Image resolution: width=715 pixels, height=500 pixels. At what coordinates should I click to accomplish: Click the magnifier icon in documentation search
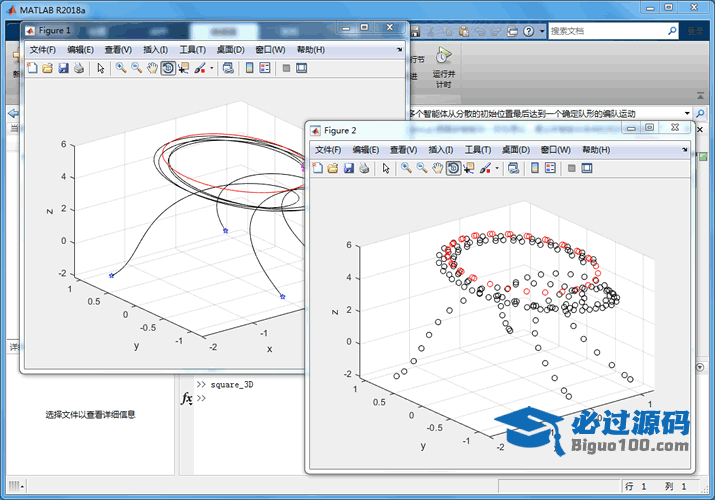672,31
